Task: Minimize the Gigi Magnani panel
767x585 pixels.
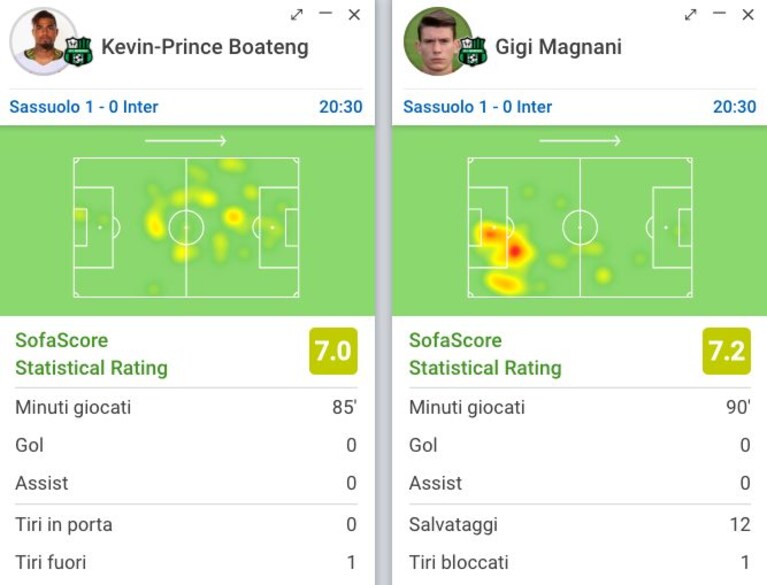Action: pos(719,14)
